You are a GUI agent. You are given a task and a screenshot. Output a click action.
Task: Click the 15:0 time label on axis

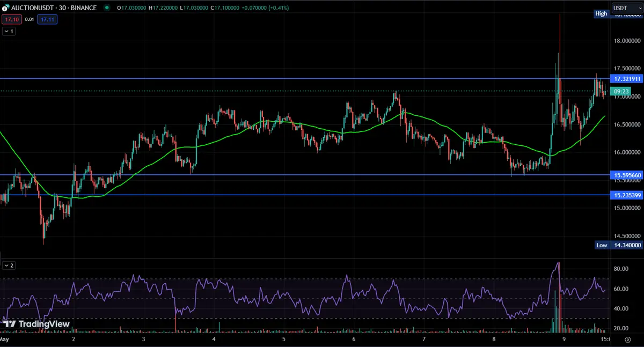tap(604, 339)
